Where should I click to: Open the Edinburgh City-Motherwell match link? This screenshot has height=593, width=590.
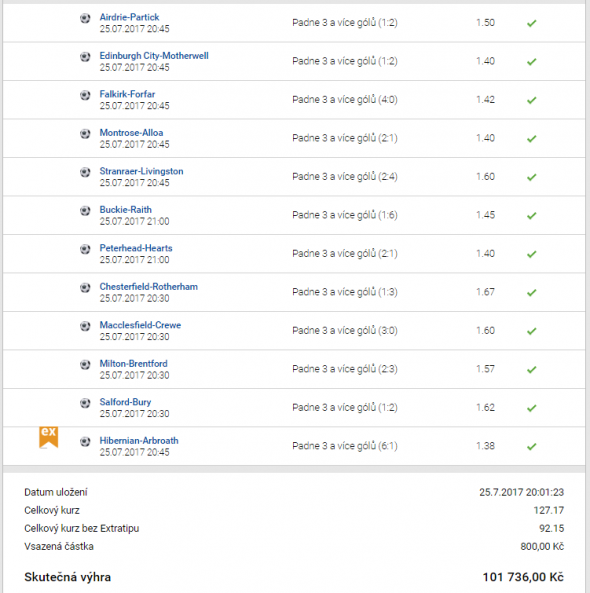point(154,56)
